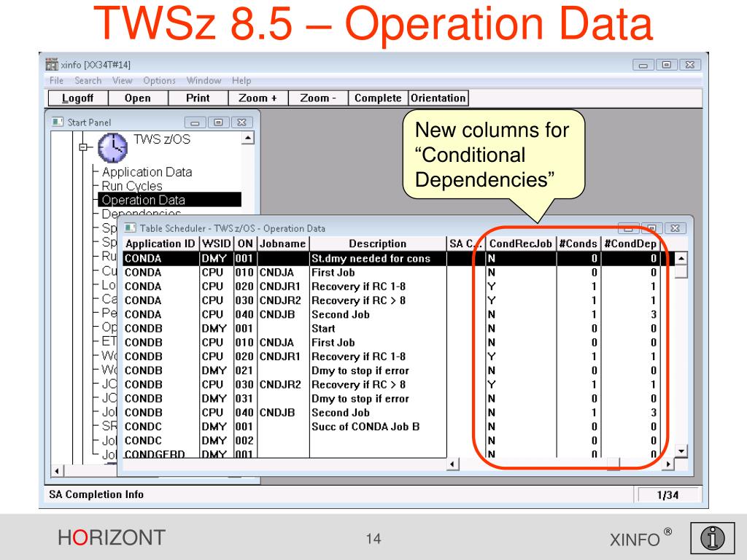Click the Description column header
The height and width of the screenshot is (560, 747).
click(x=378, y=244)
